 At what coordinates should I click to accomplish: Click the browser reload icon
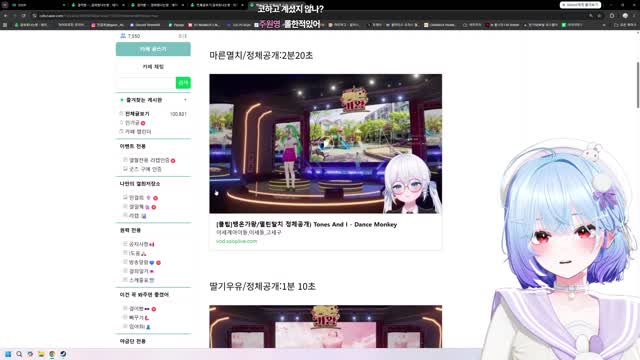click(24, 16)
